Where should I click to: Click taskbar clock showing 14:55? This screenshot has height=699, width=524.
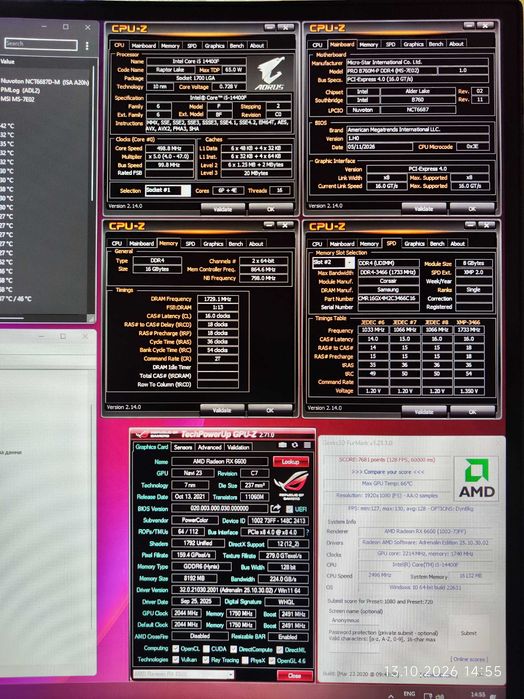478,694
